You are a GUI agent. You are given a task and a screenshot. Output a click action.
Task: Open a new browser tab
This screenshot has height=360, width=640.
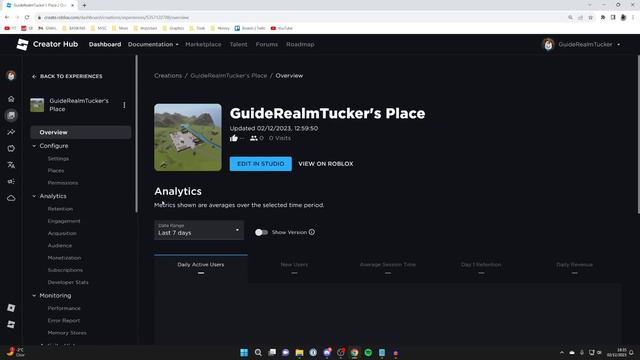pos(84,5)
